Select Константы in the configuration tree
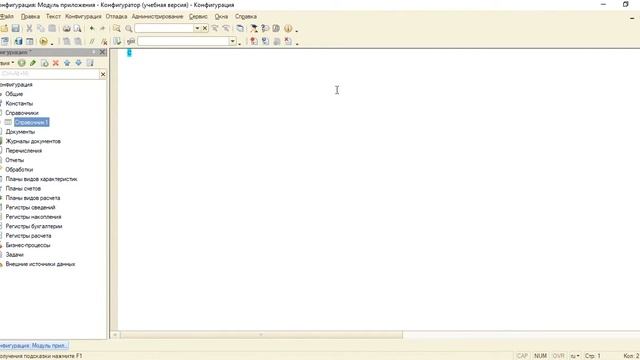Viewport: 640px width, 360px height. coord(19,103)
